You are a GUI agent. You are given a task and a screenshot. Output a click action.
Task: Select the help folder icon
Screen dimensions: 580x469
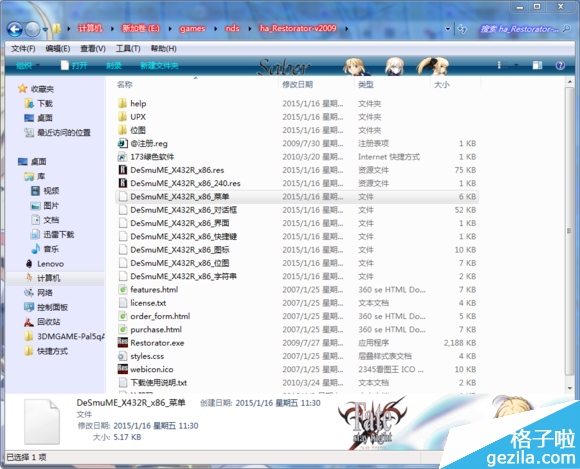(122, 103)
